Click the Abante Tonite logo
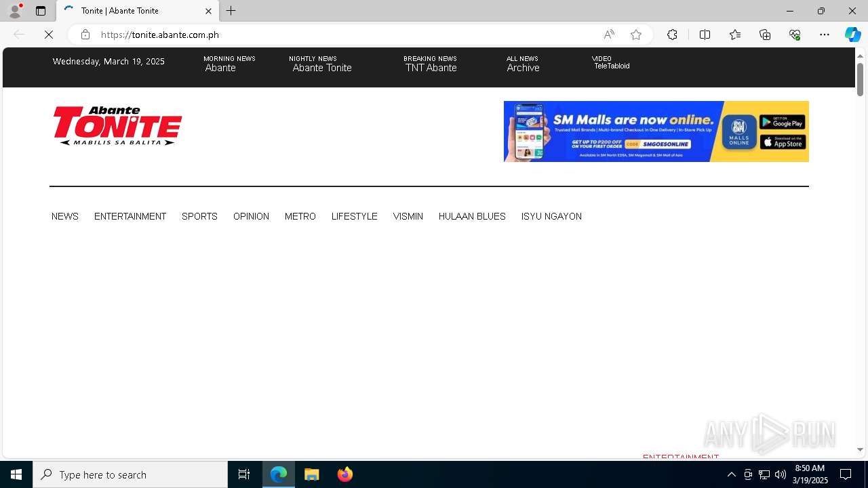868x488 pixels. pyautogui.click(x=117, y=125)
